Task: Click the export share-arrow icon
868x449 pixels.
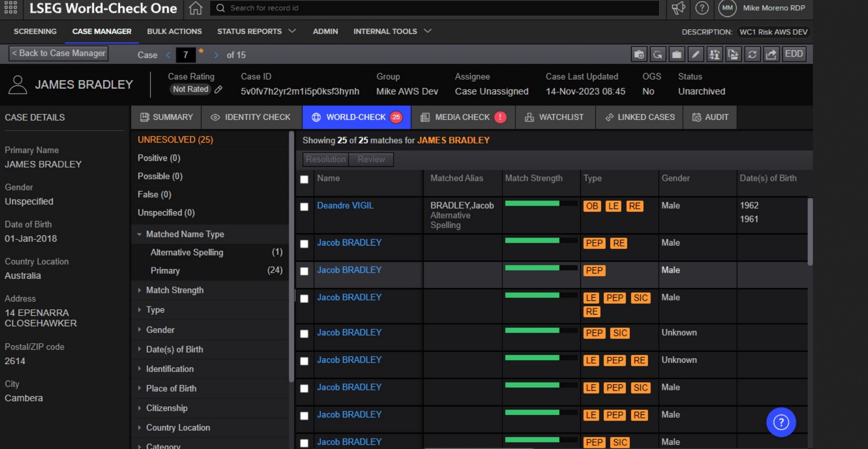Action: (771, 54)
